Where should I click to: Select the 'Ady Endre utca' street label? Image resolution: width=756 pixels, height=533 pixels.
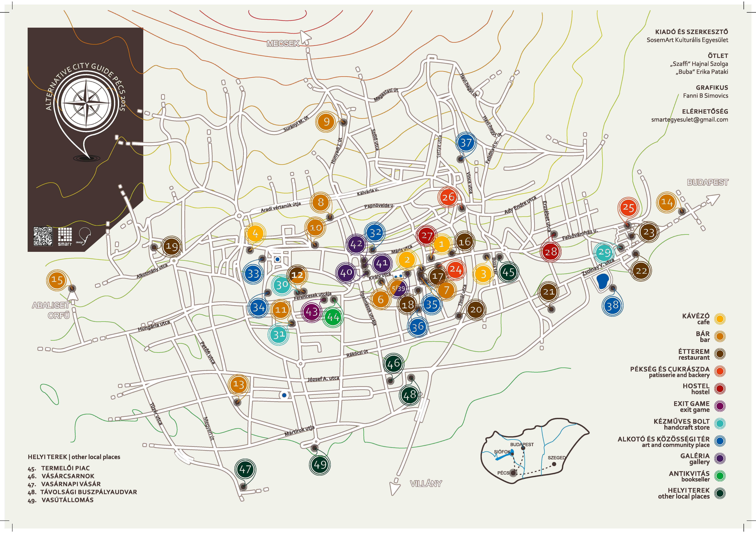pyautogui.click(x=521, y=205)
